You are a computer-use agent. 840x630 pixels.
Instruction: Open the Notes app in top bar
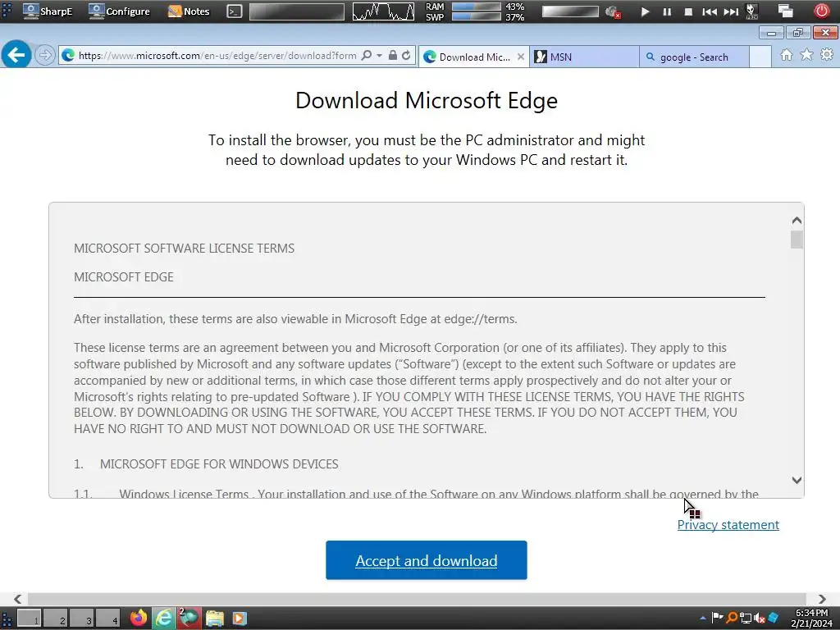pyautogui.click(x=189, y=11)
